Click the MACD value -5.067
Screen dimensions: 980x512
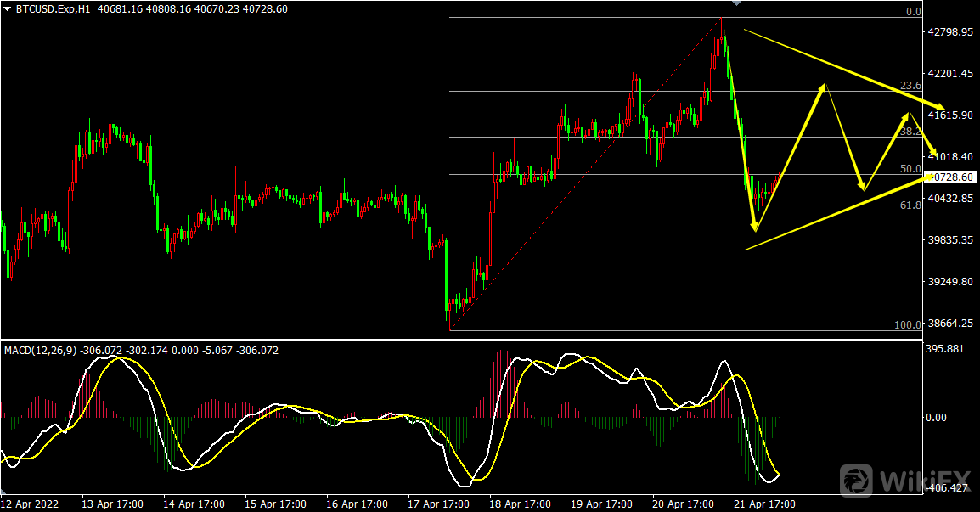(216, 351)
